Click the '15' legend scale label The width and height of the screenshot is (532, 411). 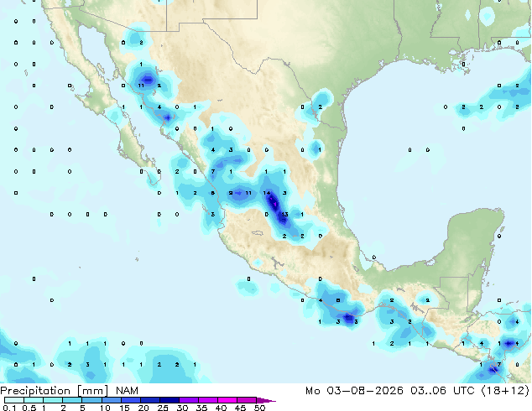(x=124, y=408)
